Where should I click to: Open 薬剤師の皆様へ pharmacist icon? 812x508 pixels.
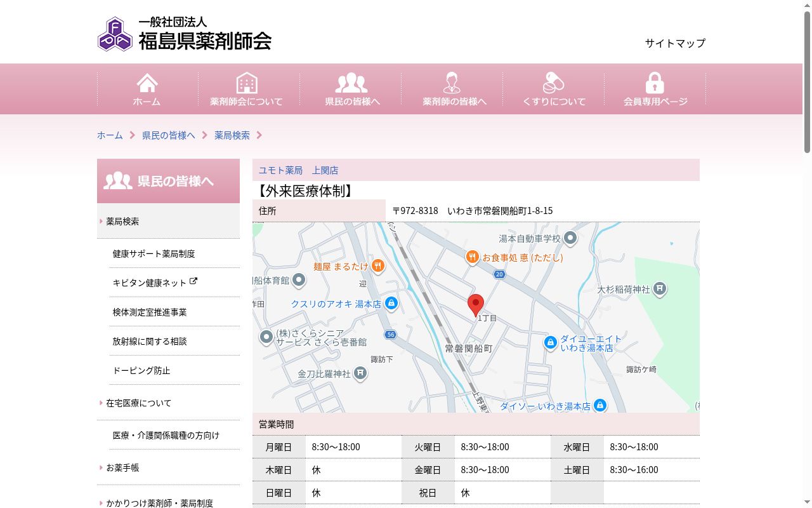(452, 83)
